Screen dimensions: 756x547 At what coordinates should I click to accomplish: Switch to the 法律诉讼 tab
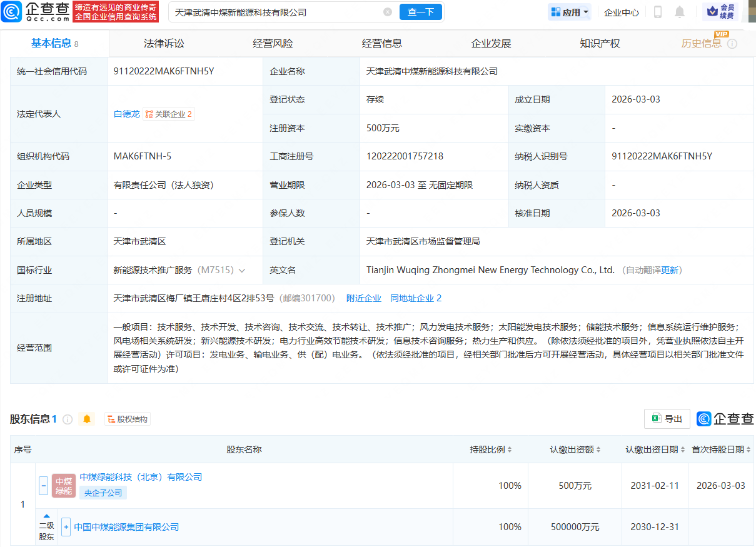click(164, 44)
